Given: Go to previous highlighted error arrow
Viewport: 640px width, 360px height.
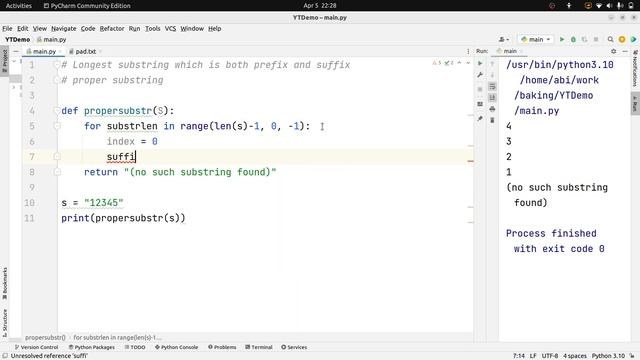Looking at the screenshot, I should 460,63.
